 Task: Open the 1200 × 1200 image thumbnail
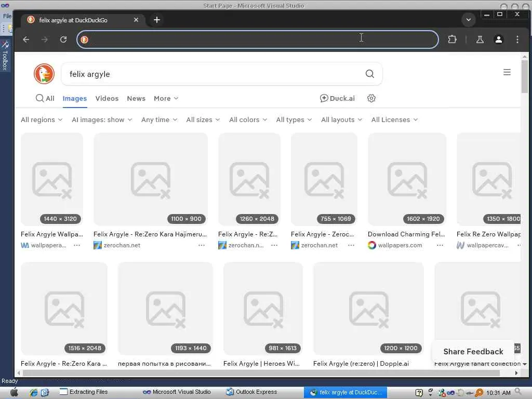pos(368,309)
